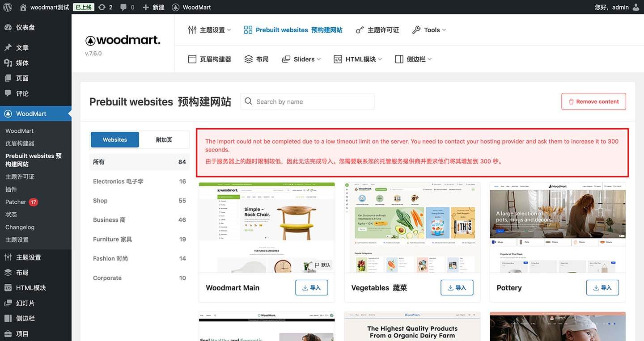Open Woodmart Main demo thumbnail
Screen dimensions: 644x341
[267, 227]
